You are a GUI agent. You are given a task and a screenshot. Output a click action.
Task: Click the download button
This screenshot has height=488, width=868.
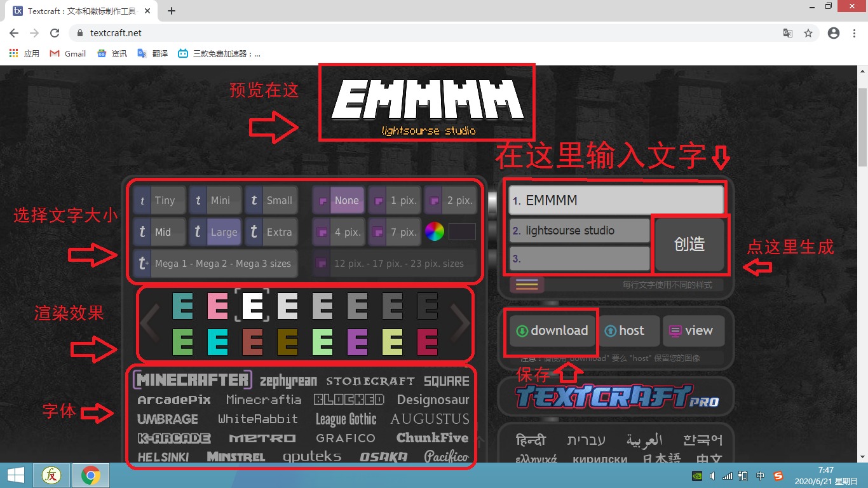click(x=552, y=330)
